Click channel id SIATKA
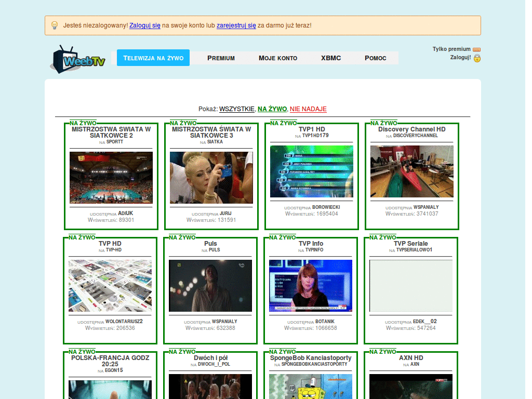The image size is (532, 399). (215, 142)
